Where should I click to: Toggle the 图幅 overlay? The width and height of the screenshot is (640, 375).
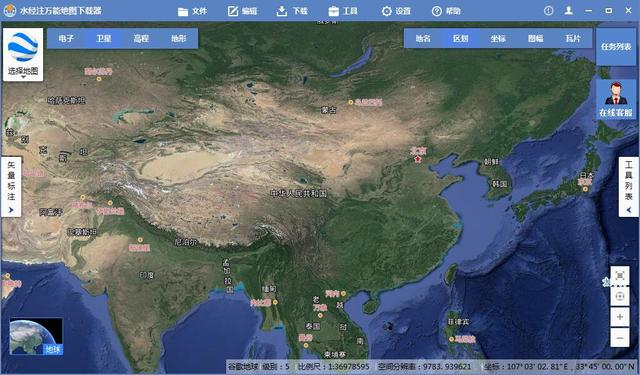point(536,38)
